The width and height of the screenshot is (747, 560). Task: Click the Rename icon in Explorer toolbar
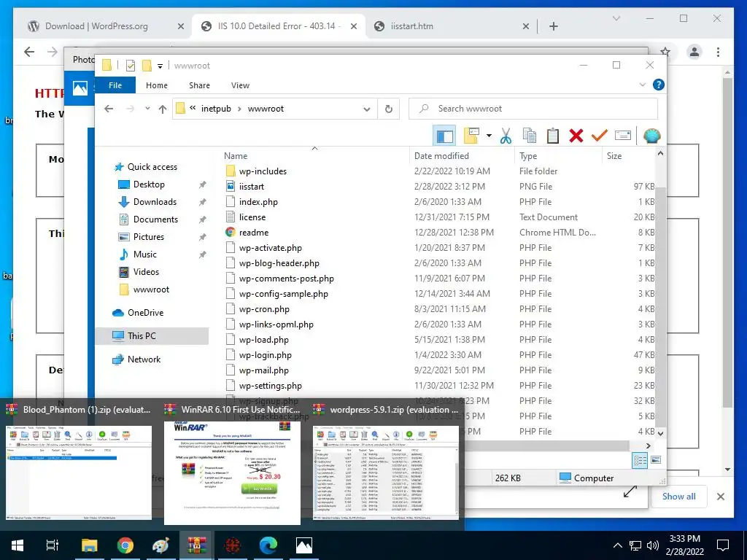point(623,136)
